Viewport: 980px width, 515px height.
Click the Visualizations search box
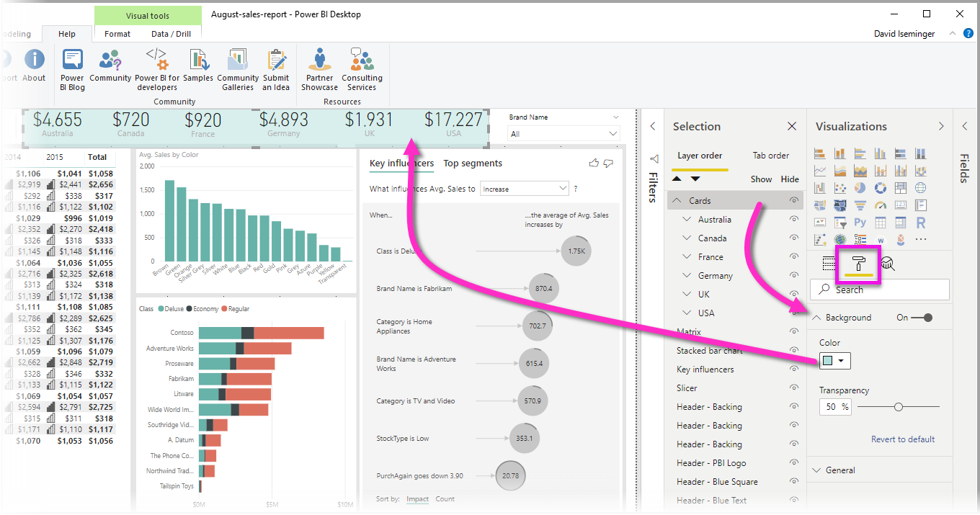point(880,290)
